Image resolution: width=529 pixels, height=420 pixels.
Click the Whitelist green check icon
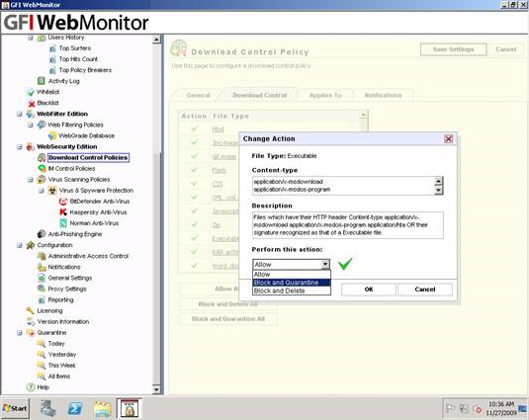[31, 92]
